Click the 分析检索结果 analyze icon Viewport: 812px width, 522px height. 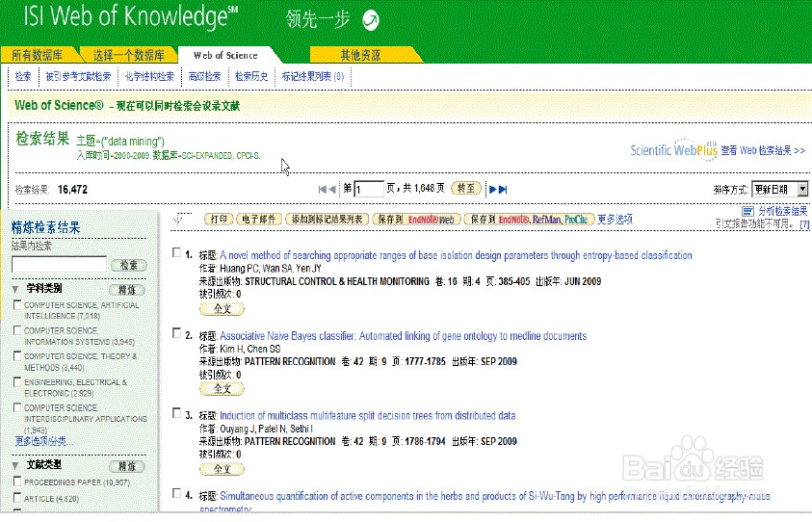[x=747, y=211]
